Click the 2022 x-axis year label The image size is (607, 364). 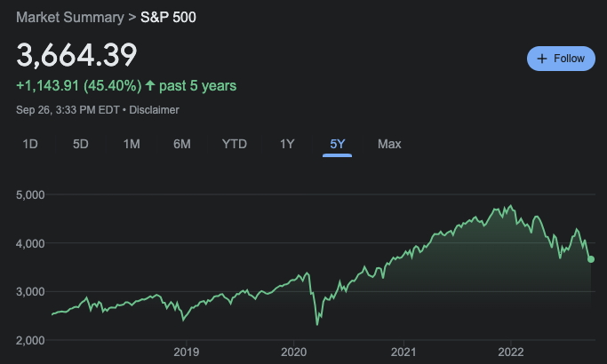pos(512,352)
